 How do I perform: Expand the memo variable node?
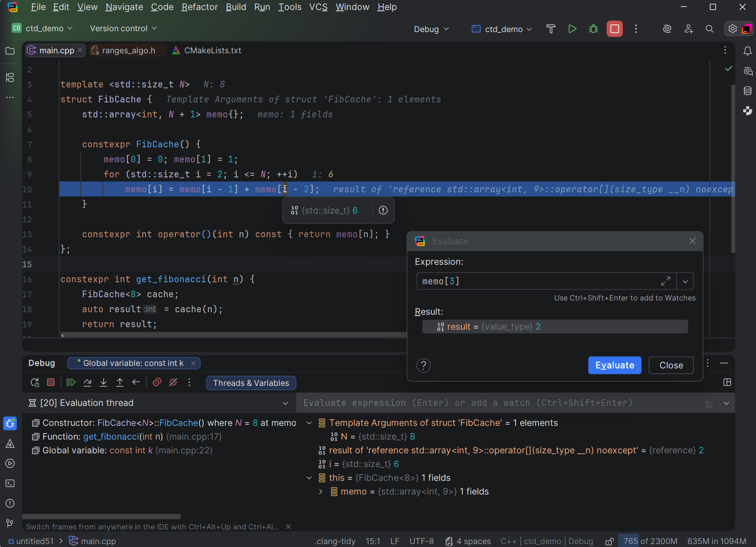point(320,492)
